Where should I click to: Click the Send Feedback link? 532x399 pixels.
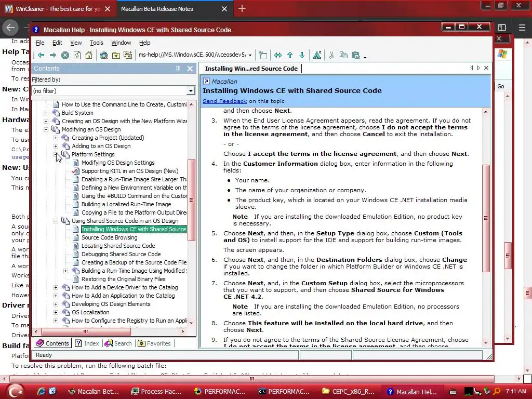coord(224,101)
